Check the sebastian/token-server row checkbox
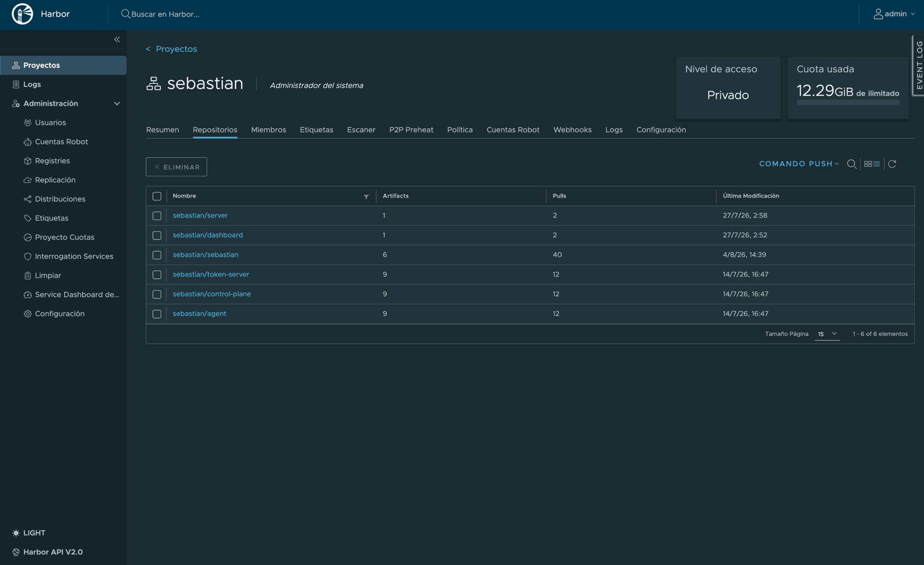924x565 pixels. (157, 275)
